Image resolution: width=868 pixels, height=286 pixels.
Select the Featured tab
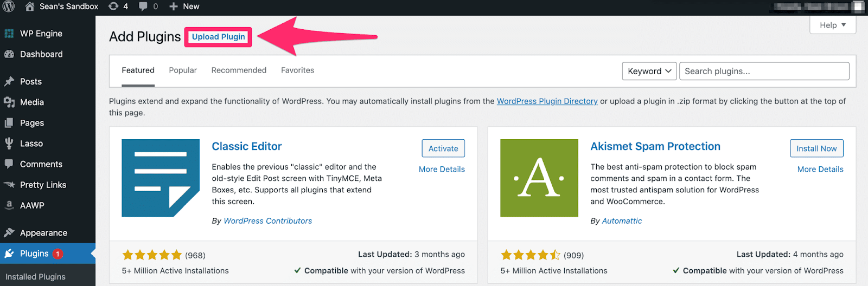(x=138, y=70)
